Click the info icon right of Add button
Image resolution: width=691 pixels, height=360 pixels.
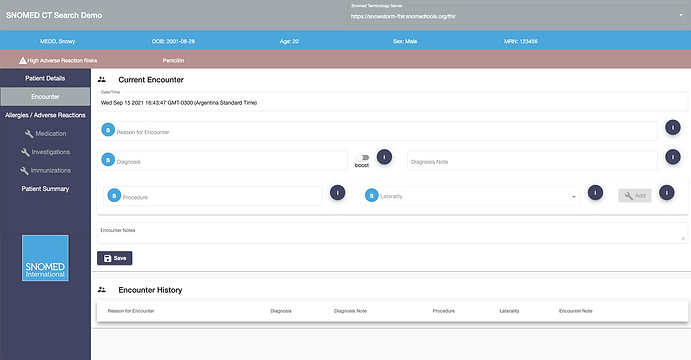666,193
